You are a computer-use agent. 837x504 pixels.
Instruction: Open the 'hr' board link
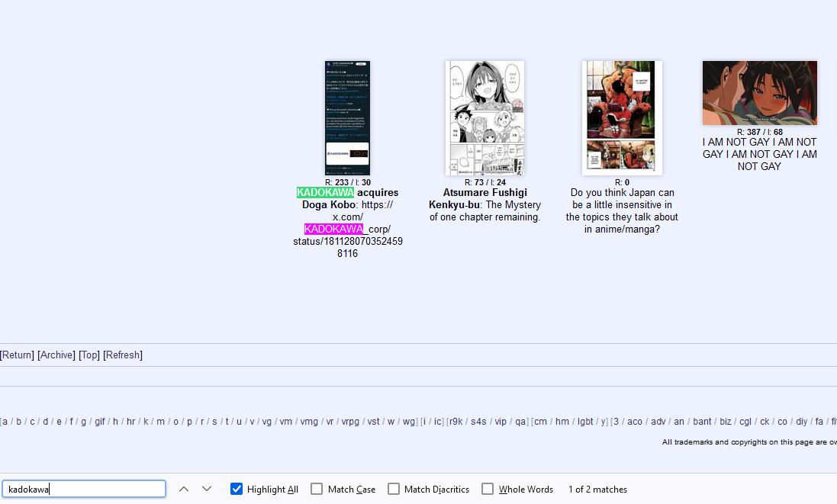click(130, 422)
